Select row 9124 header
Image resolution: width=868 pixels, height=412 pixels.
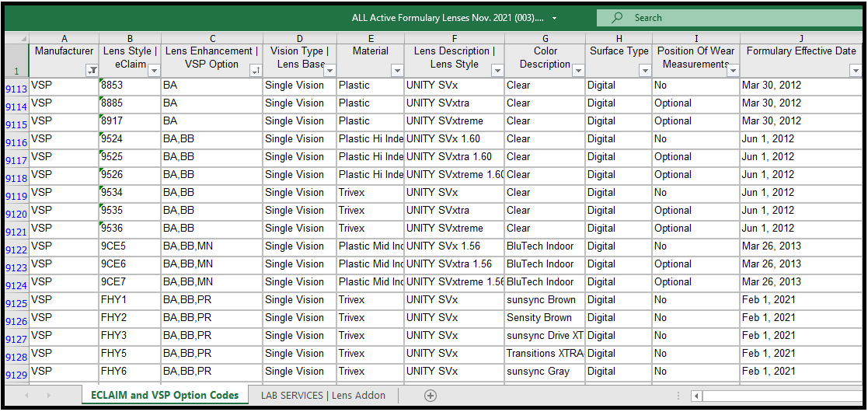tap(16, 285)
